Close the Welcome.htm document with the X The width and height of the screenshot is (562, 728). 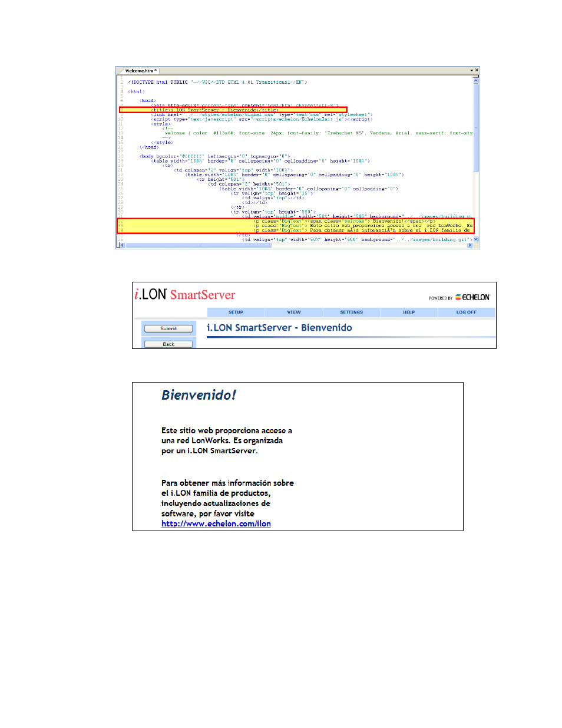477,71
